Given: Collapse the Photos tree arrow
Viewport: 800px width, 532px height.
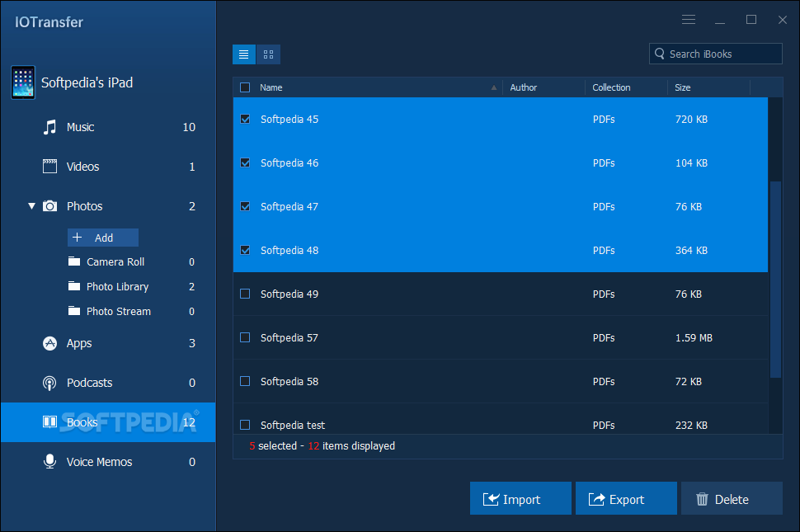Looking at the screenshot, I should (x=31, y=206).
